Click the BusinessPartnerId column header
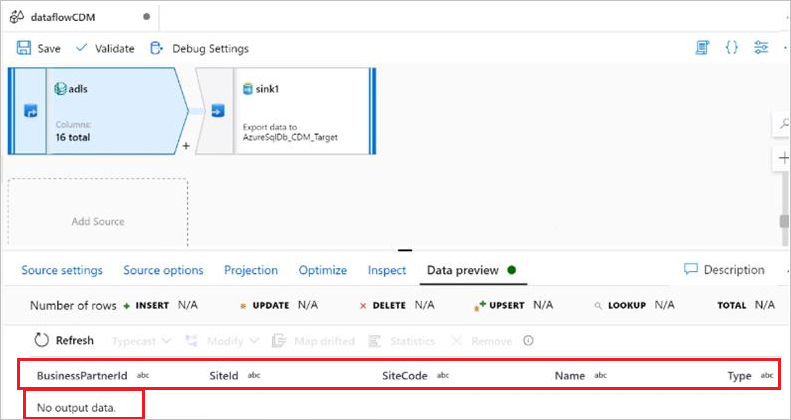Screen dimensions: 791x420 click(x=82, y=375)
